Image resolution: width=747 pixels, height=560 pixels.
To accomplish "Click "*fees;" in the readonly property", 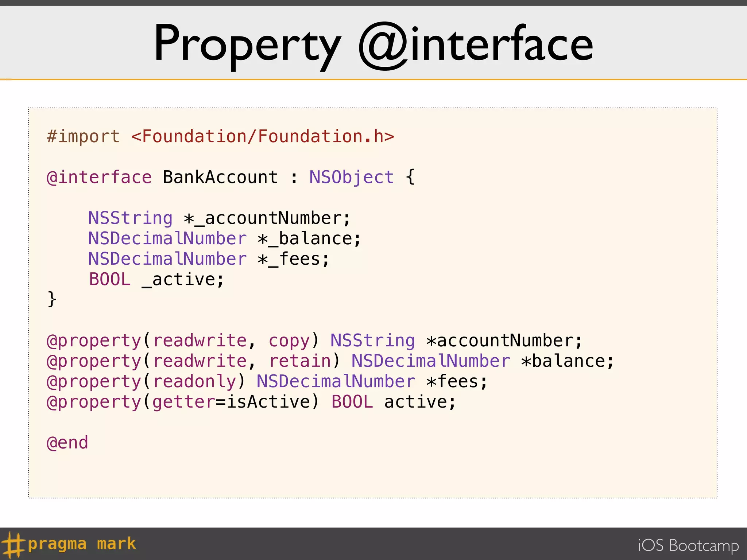I will (457, 382).
